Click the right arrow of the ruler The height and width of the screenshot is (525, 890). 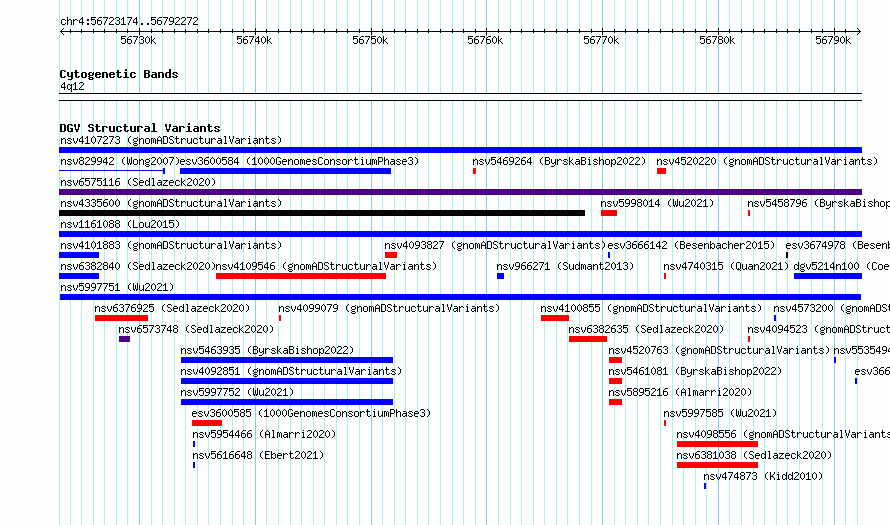[x=859, y=32]
